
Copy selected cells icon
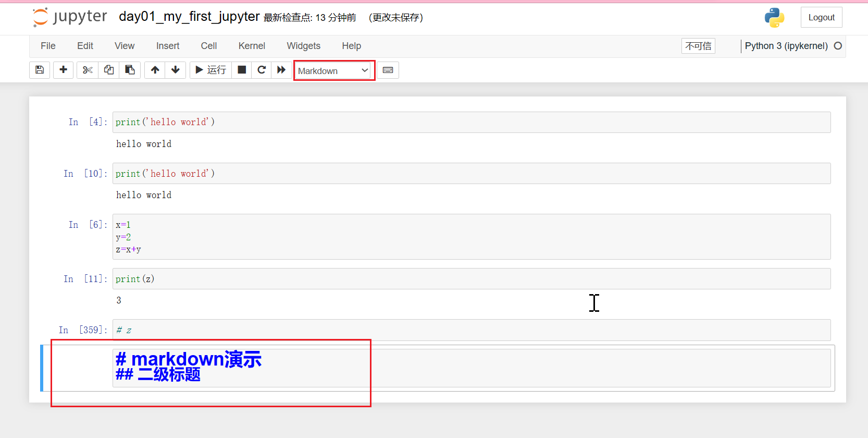click(109, 70)
